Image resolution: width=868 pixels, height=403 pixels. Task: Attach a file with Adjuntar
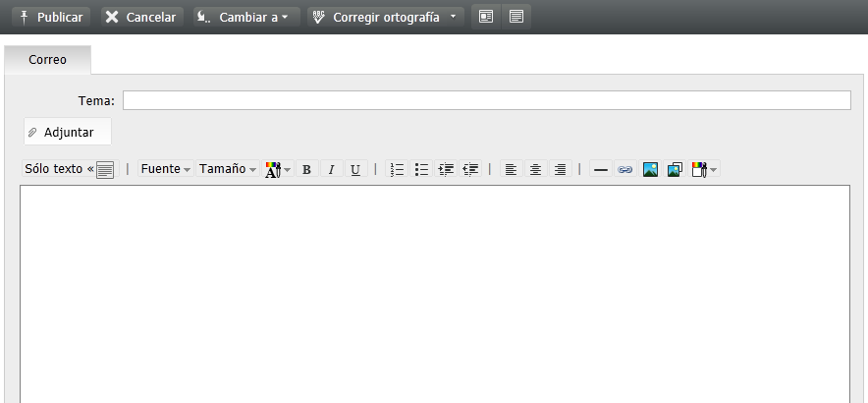(68, 132)
